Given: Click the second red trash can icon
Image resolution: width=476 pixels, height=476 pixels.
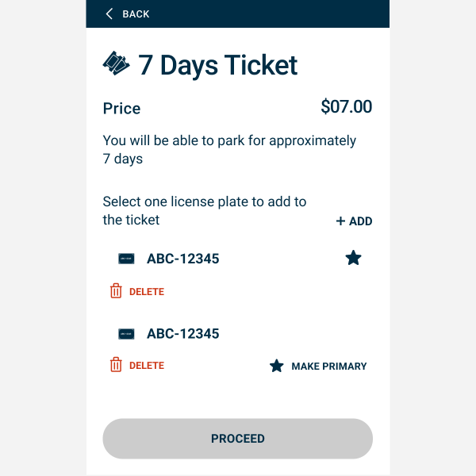Looking at the screenshot, I should (x=116, y=365).
